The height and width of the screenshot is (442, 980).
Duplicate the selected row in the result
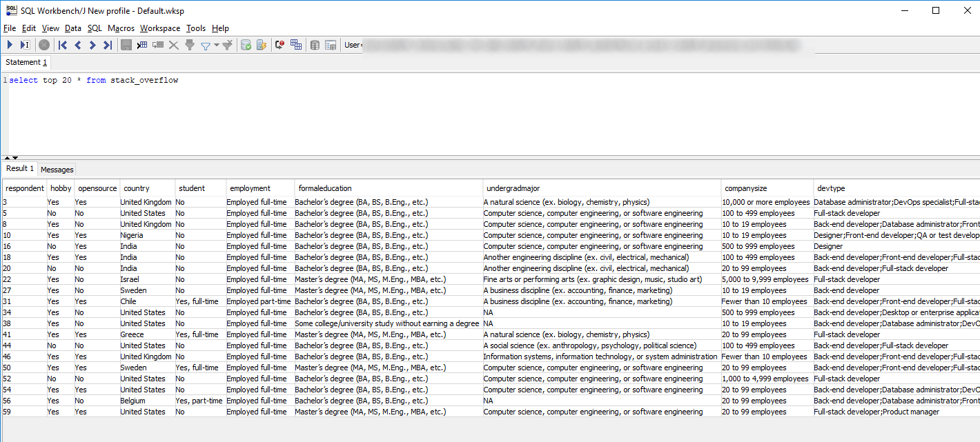click(158, 45)
